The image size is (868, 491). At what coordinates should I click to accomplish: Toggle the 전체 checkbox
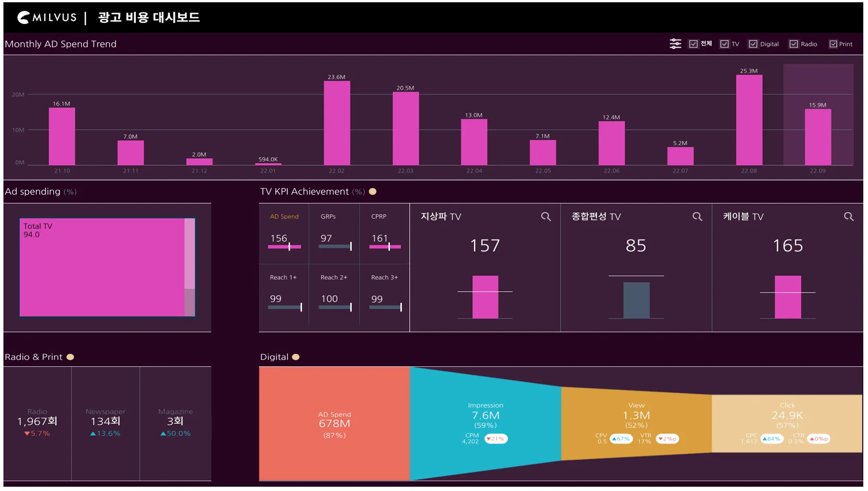693,44
